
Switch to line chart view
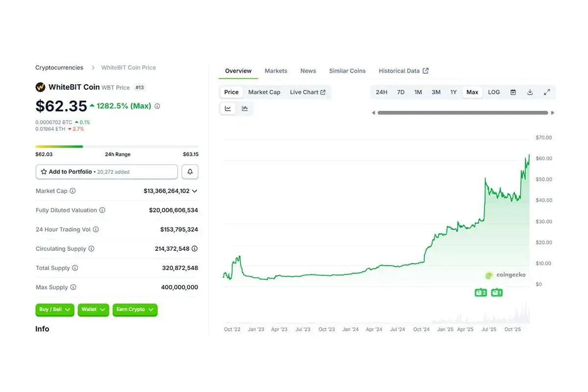point(227,108)
